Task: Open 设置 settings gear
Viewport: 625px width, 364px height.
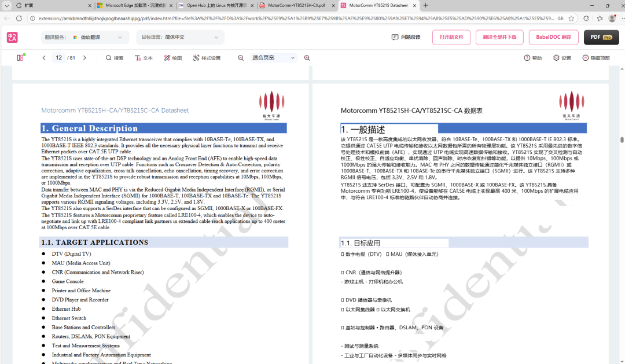Action: tap(562, 58)
